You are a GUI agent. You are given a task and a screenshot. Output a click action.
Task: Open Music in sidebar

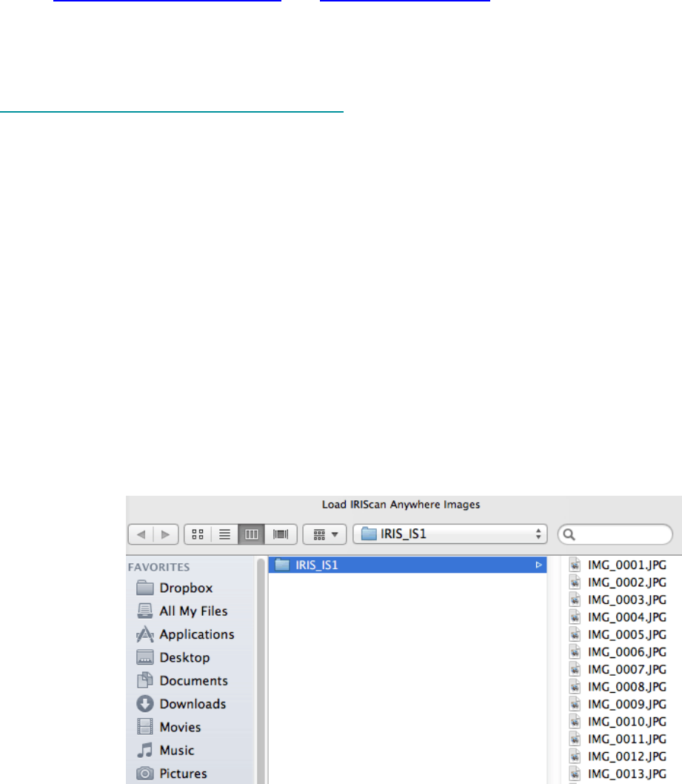[165, 751]
